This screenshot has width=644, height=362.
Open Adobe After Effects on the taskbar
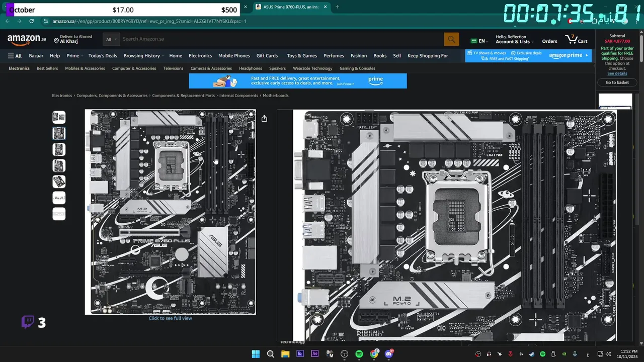coord(315,354)
